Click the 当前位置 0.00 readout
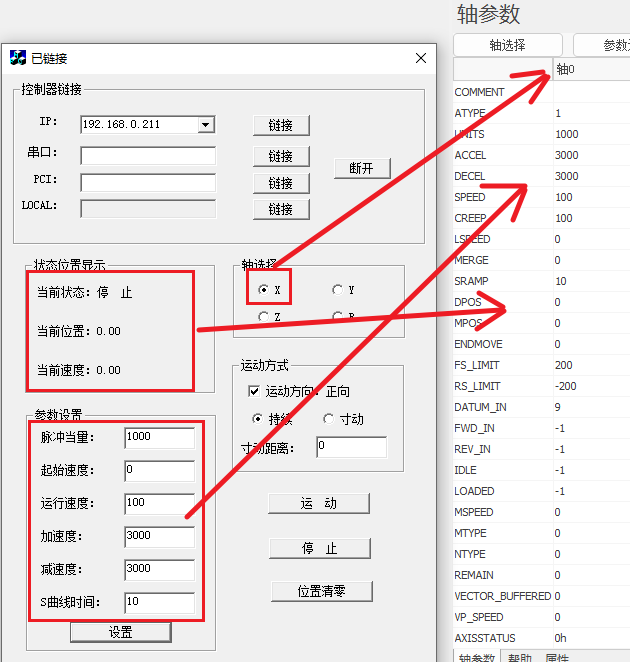The height and width of the screenshot is (662, 630). [x=79, y=331]
